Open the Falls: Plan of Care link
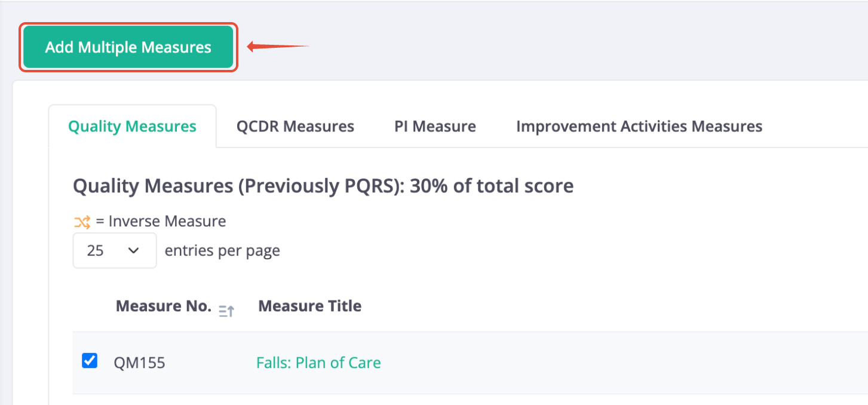The height and width of the screenshot is (405, 868). [x=318, y=363]
